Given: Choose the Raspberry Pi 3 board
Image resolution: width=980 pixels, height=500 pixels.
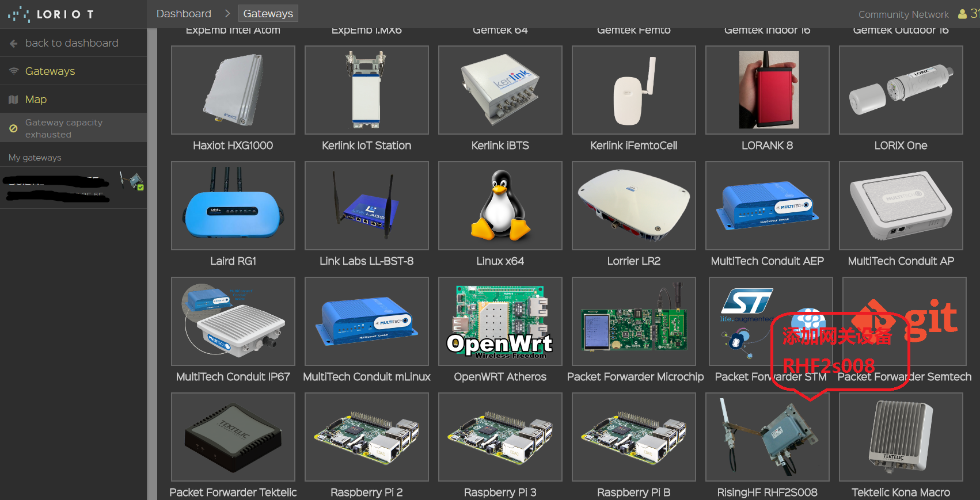Looking at the screenshot, I should coord(500,437).
